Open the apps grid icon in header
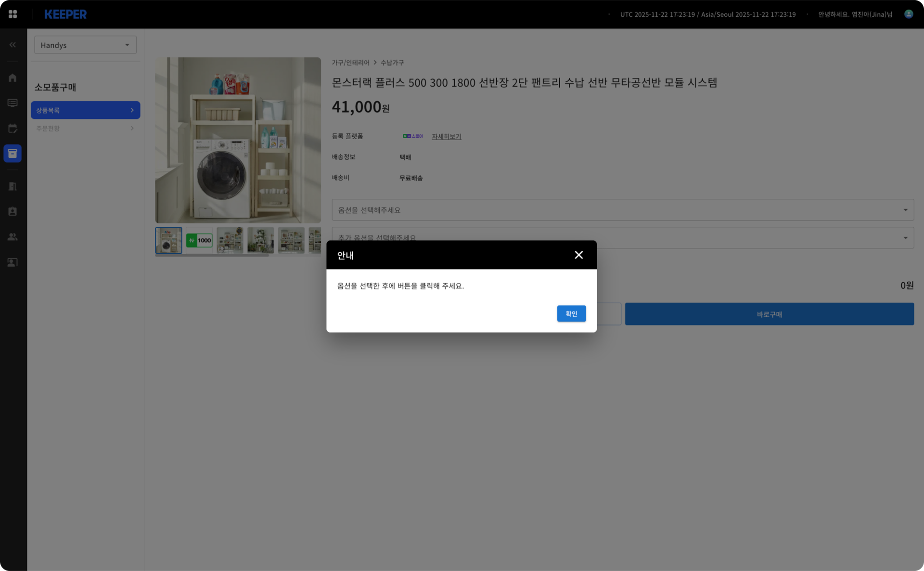Viewport: 924px width, 571px height. click(x=13, y=14)
